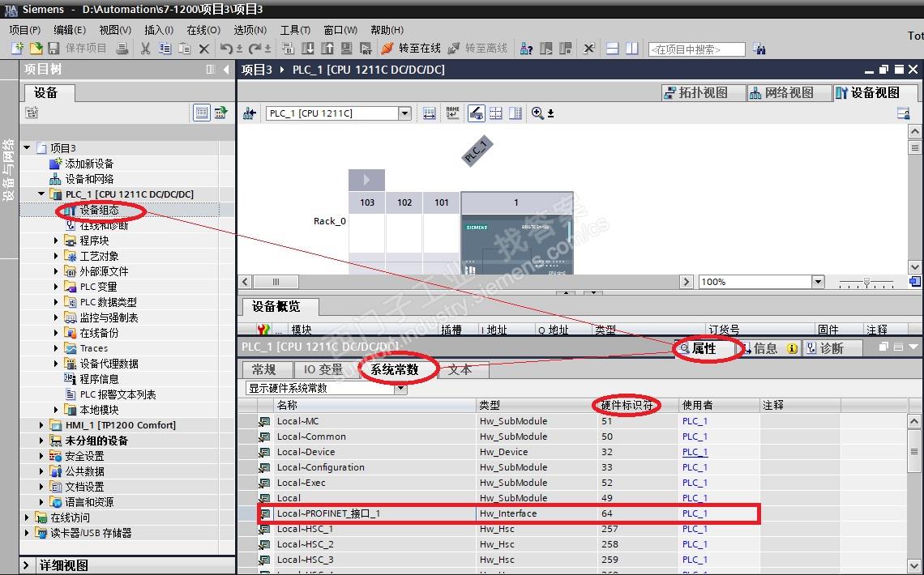Click the Paste toolbar icon
Viewport: 924px width, 575px height.
[185, 49]
